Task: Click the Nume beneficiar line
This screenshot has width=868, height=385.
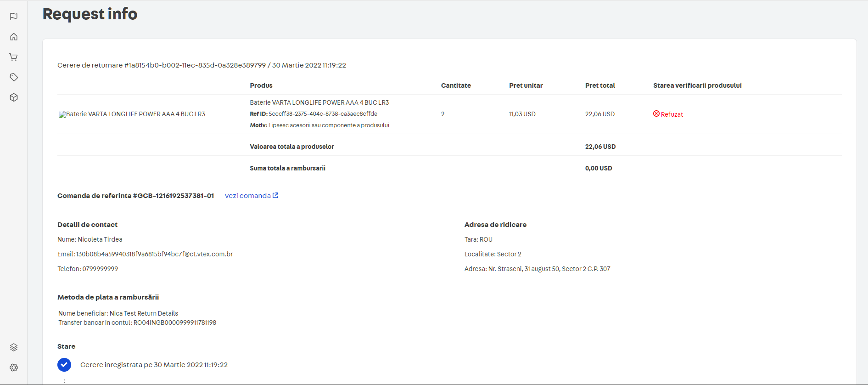Action: pos(118,313)
